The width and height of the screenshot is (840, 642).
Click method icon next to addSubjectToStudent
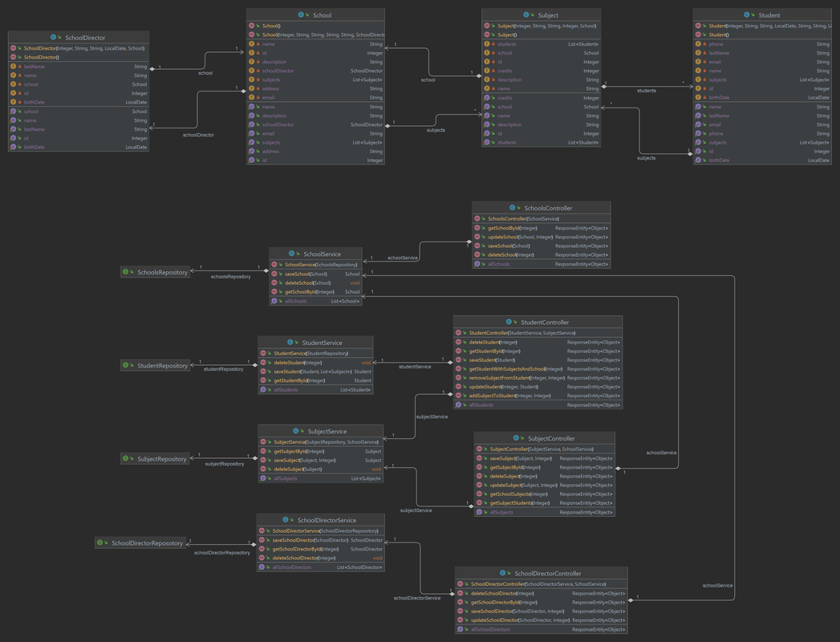click(458, 396)
